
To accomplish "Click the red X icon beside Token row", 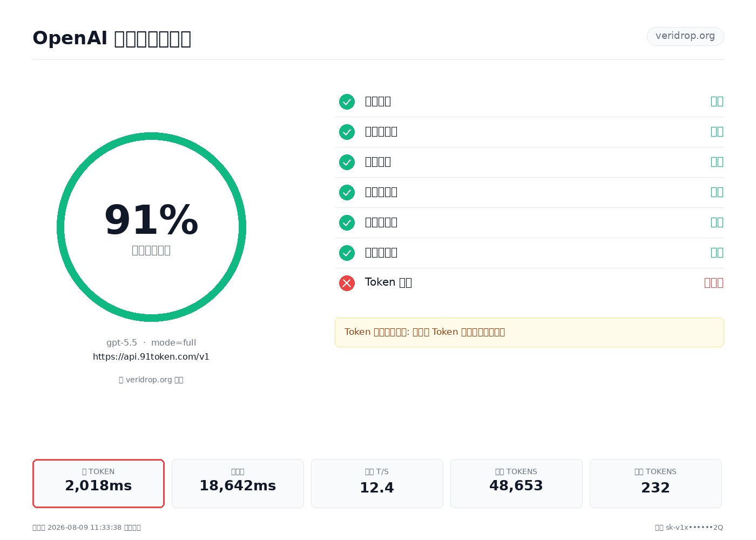I will click(347, 283).
